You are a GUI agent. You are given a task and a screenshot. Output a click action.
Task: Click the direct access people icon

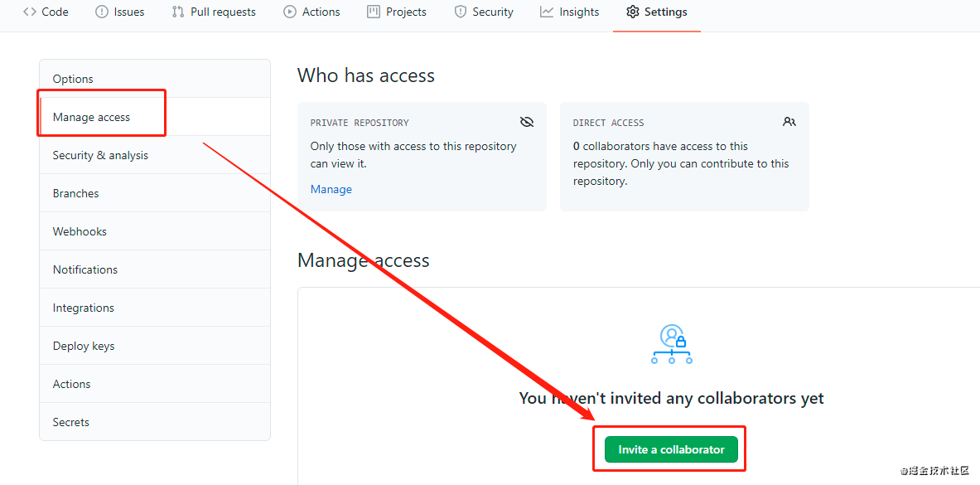(x=789, y=122)
